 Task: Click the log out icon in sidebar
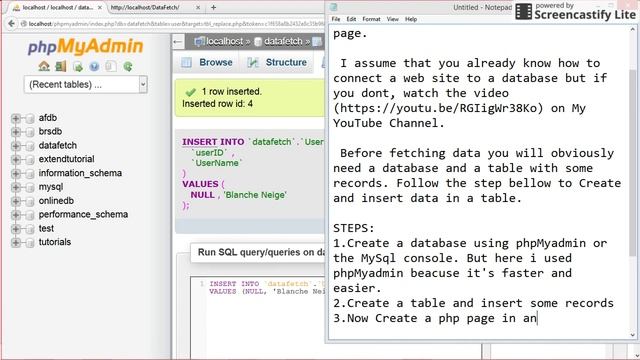point(60,66)
